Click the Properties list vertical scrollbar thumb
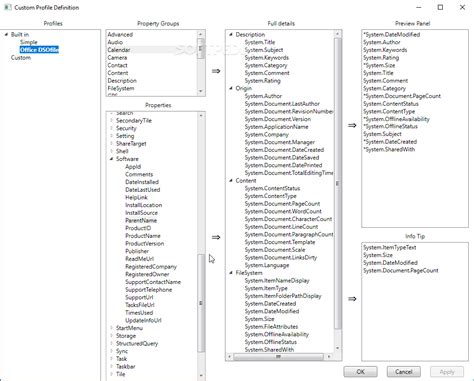This screenshot has width=474, height=381. tap(201, 303)
